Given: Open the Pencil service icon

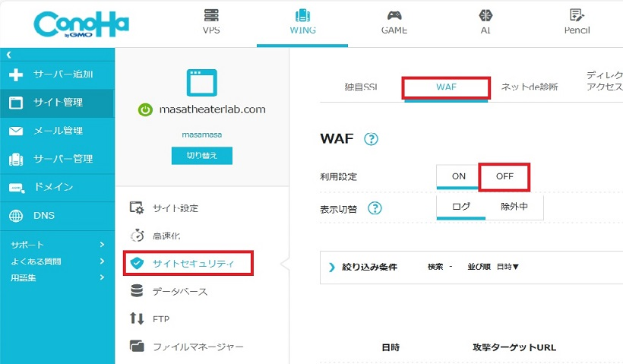Looking at the screenshot, I should tap(577, 16).
